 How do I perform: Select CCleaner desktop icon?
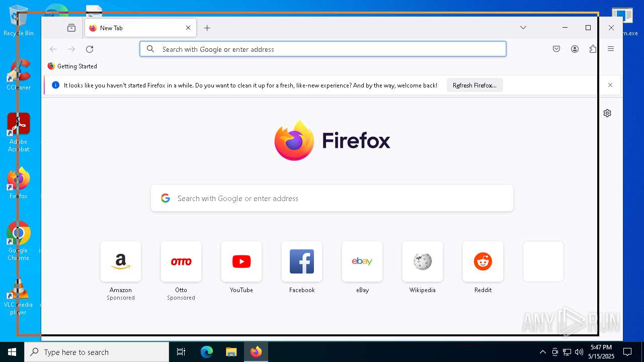pyautogui.click(x=19, y=75)
